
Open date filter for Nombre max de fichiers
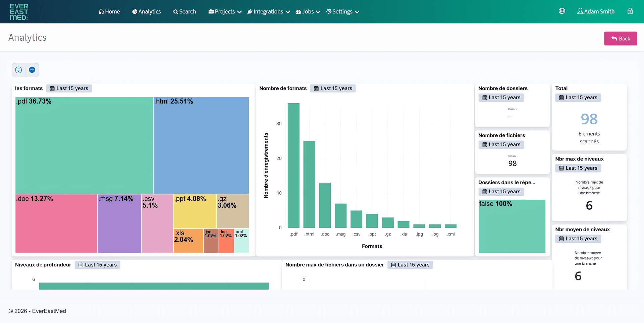tap(410, 265)
